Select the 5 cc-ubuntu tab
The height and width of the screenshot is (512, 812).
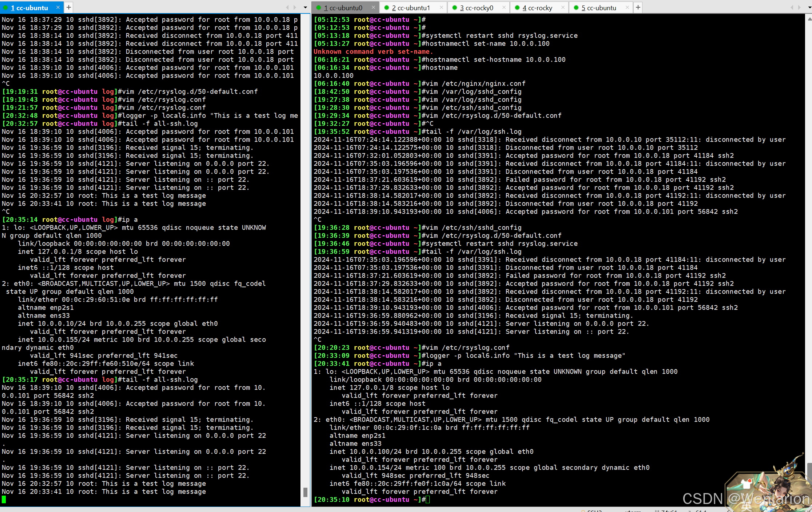(598, 8)
